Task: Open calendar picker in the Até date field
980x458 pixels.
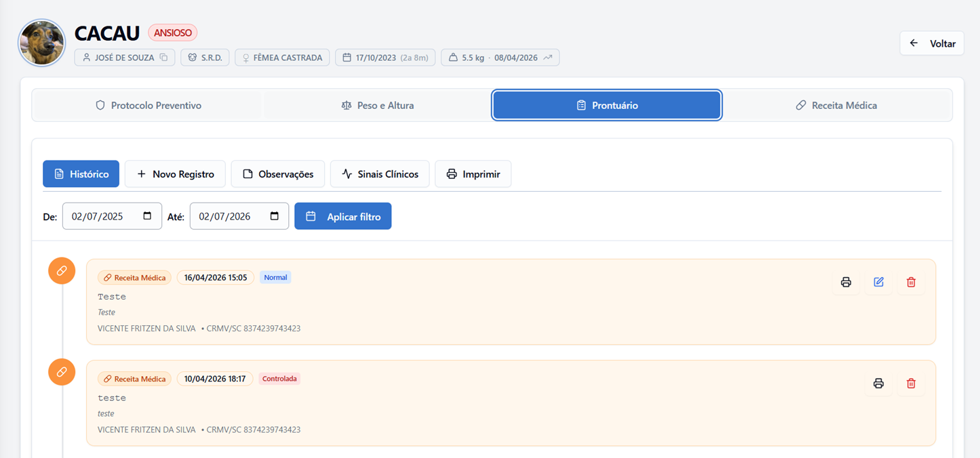Action: [x=275, y=216]
